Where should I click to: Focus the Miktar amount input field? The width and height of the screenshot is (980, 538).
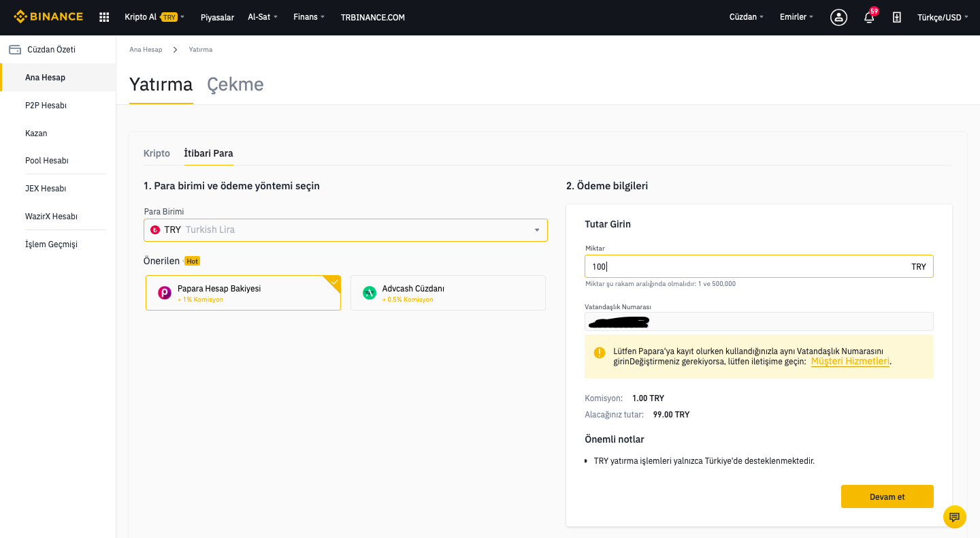click(759, 266)
